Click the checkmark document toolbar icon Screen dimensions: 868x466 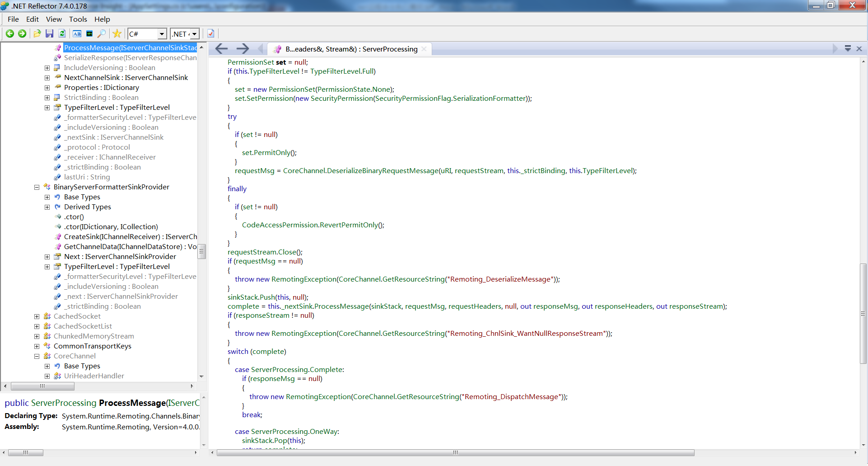(210, 33)
